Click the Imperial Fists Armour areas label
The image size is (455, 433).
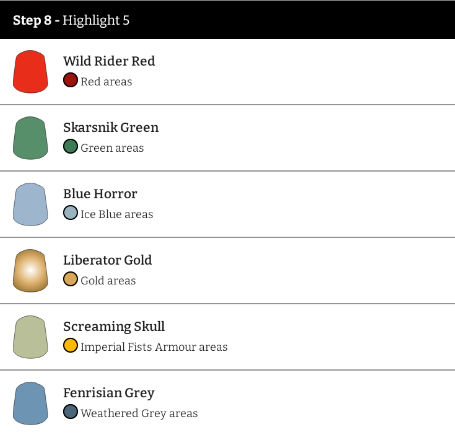154,347
